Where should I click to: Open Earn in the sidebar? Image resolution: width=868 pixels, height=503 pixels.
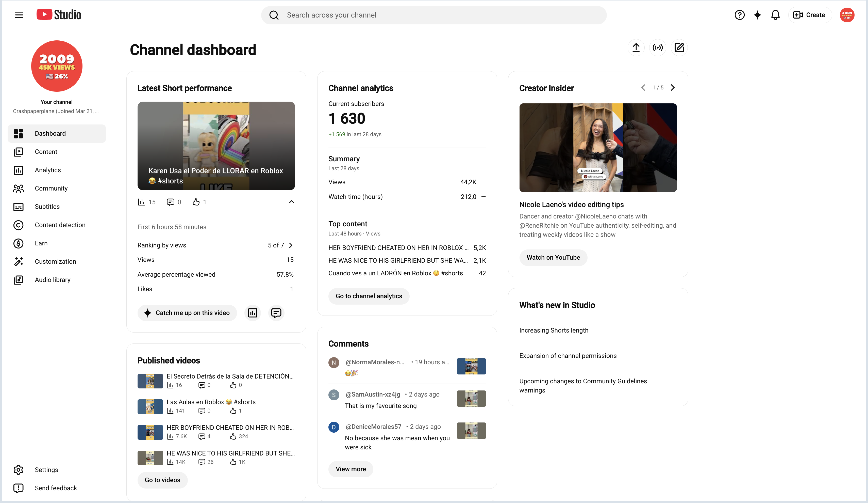tap(57, 243)
